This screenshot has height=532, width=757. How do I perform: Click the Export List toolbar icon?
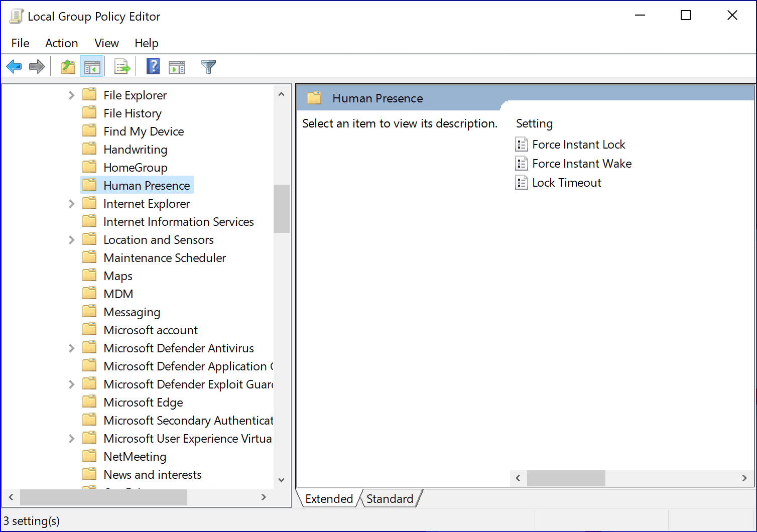[x=122, y=67]
